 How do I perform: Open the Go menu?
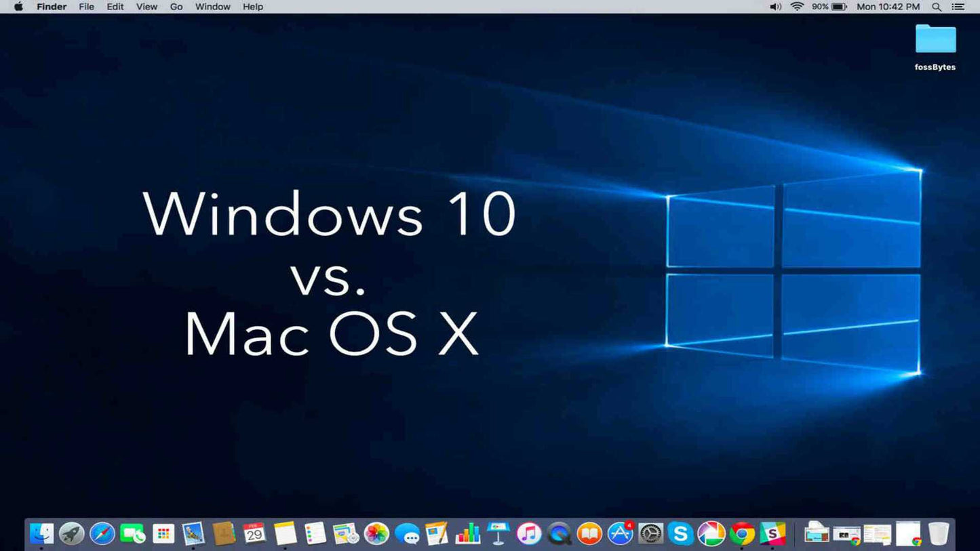tap(176, 7)
